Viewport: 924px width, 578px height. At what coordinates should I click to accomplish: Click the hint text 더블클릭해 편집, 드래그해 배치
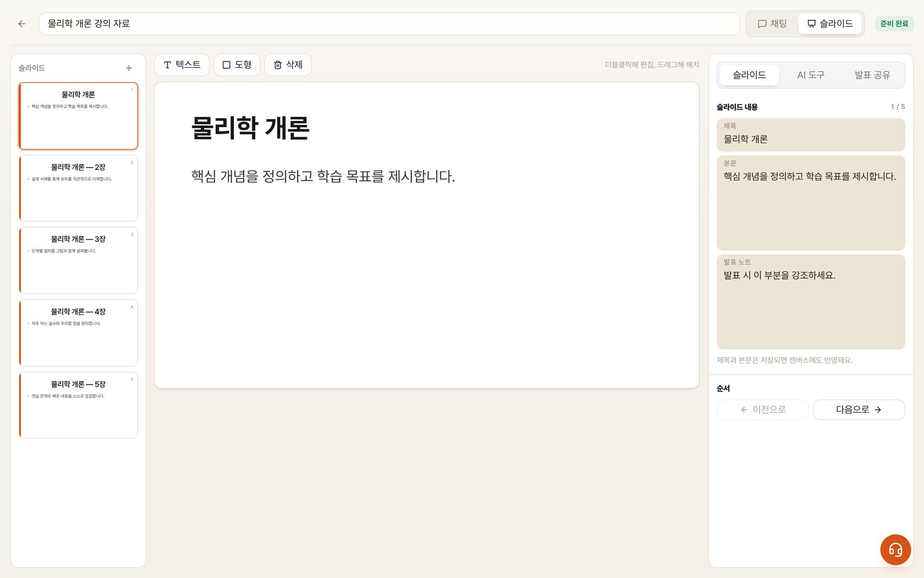pyautogui.click(x=652, y=65)
